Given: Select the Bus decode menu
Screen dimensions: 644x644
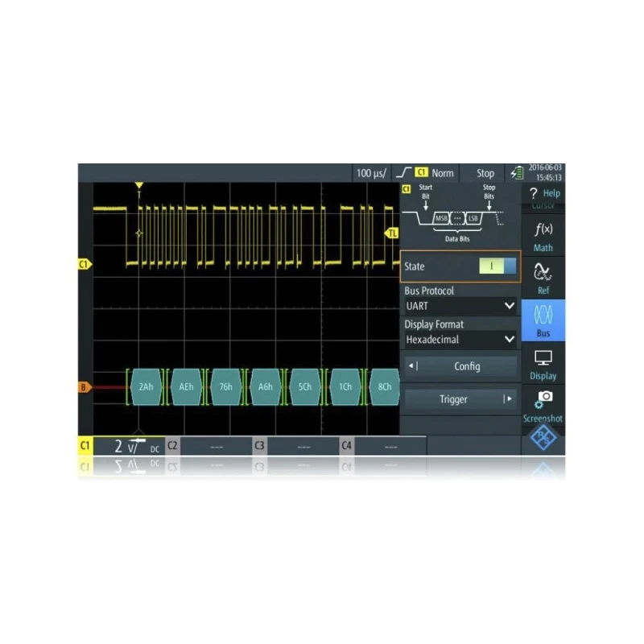Looking at the screenshot, I should (543, 320).
